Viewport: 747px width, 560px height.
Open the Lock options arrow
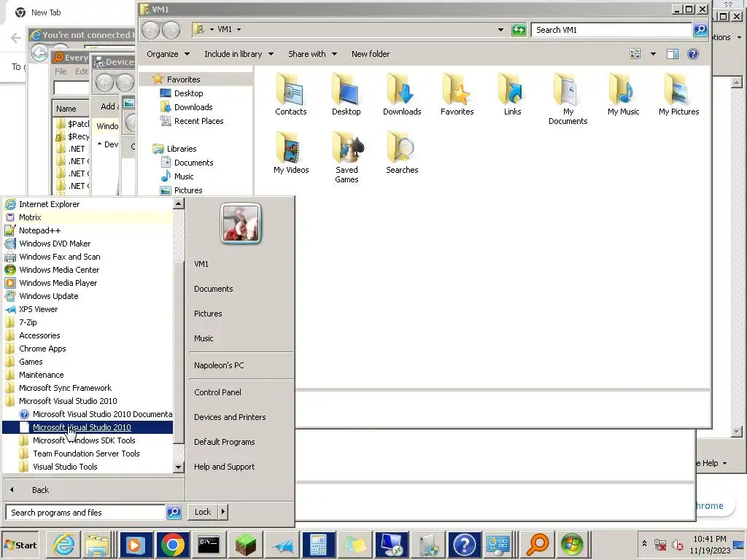click(222, 512)
